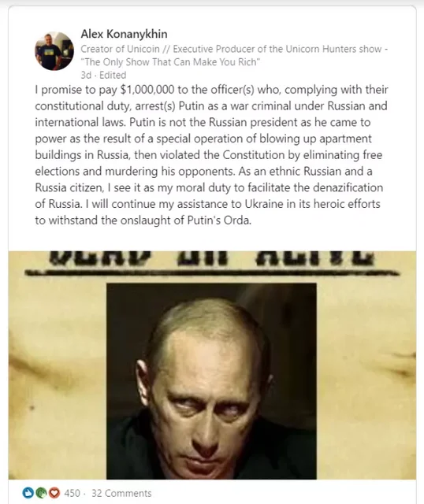Viewport: 424px width, 504px height.
Task: Click the 'Edited' label beside the timestamp
Action: pyautogui.click(x=113, y=75)
